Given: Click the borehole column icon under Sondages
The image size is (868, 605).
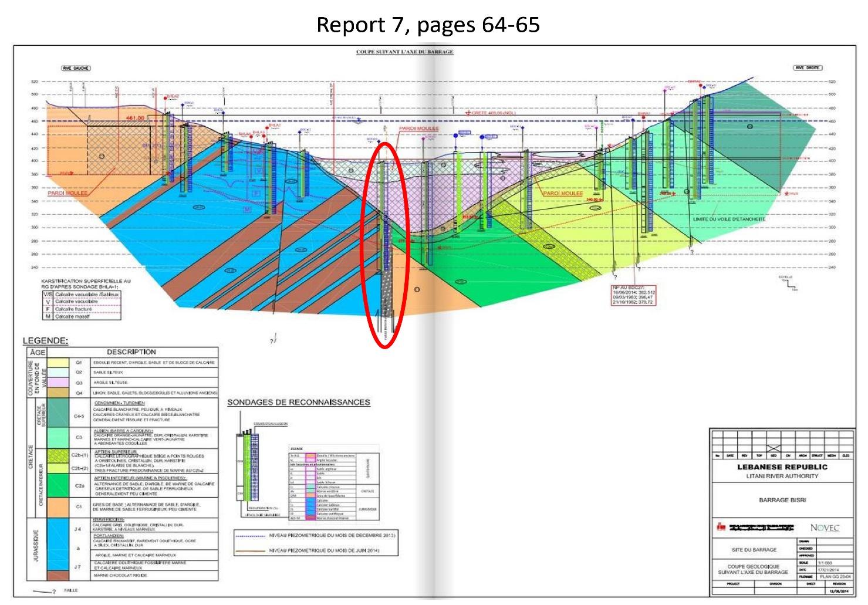Looking at the screenshot, I should point(248,467).
